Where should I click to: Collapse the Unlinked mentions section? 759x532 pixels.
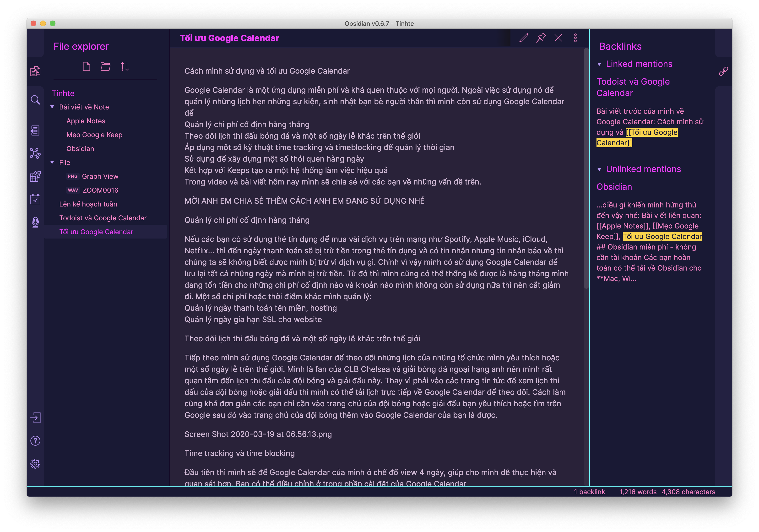click(599, 169)
